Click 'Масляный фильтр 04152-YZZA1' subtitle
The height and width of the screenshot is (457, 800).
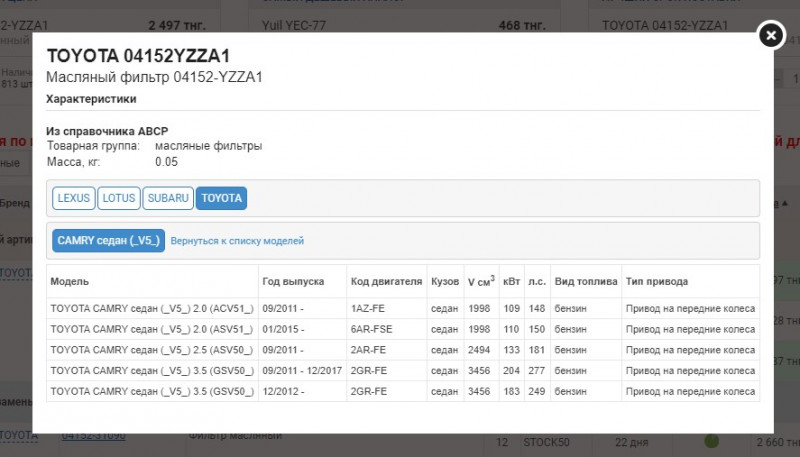point(154,77)
